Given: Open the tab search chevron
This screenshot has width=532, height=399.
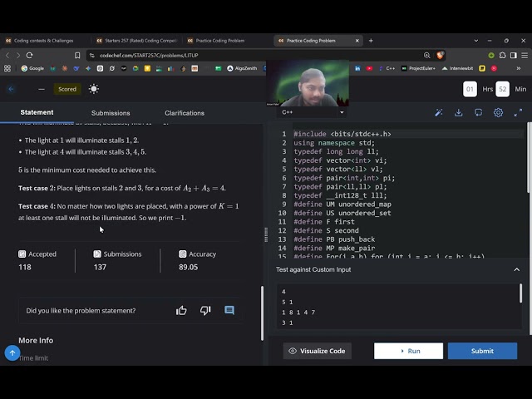Looking at the screenshot, I should point(476,41).
